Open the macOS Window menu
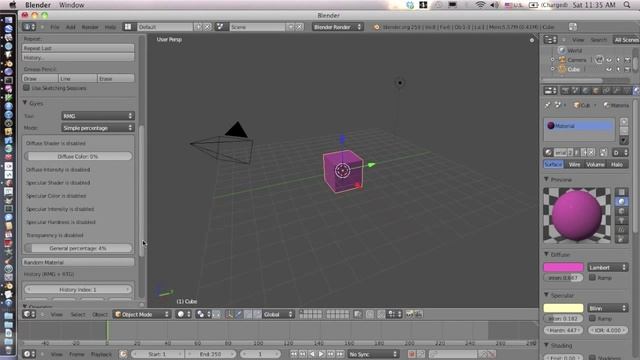 click(71, 5)
